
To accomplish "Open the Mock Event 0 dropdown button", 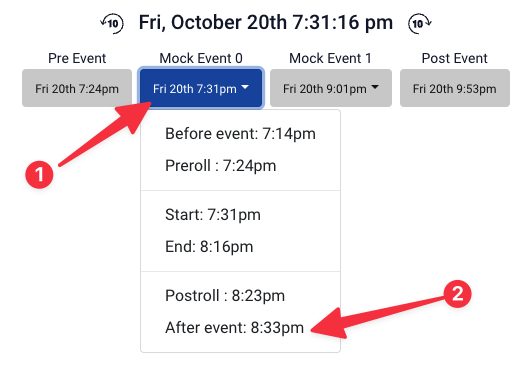I will (201, 88).
